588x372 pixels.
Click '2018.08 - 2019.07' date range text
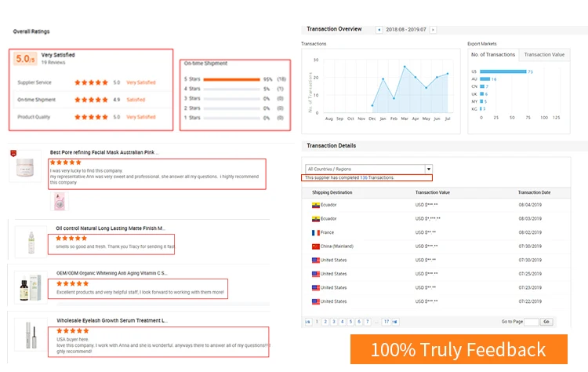coord(406,30)
